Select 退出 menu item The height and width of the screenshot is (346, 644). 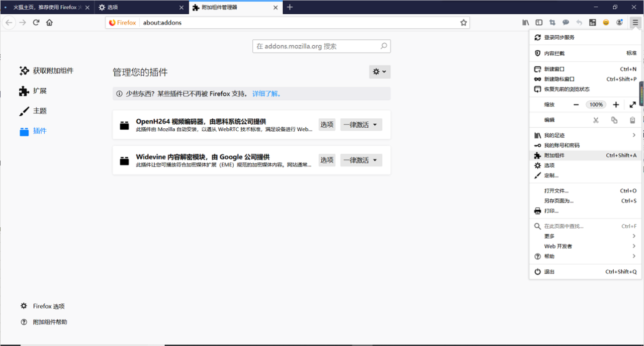(585, 272)
